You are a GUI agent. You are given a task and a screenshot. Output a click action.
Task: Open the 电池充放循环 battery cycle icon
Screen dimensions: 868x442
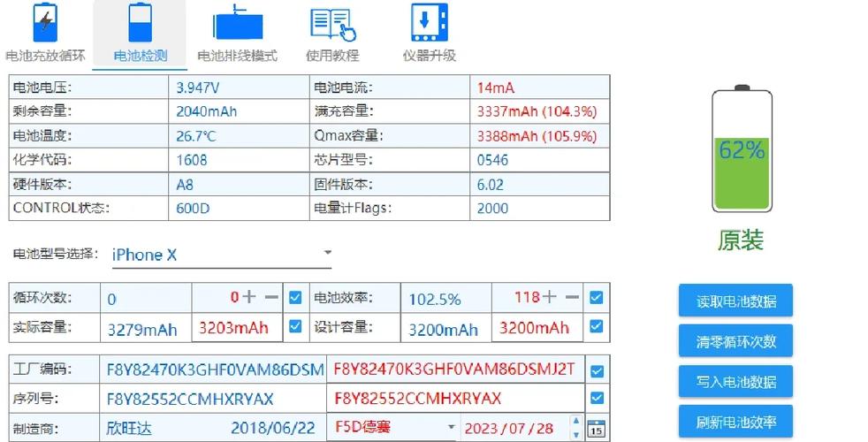(45, 23)
